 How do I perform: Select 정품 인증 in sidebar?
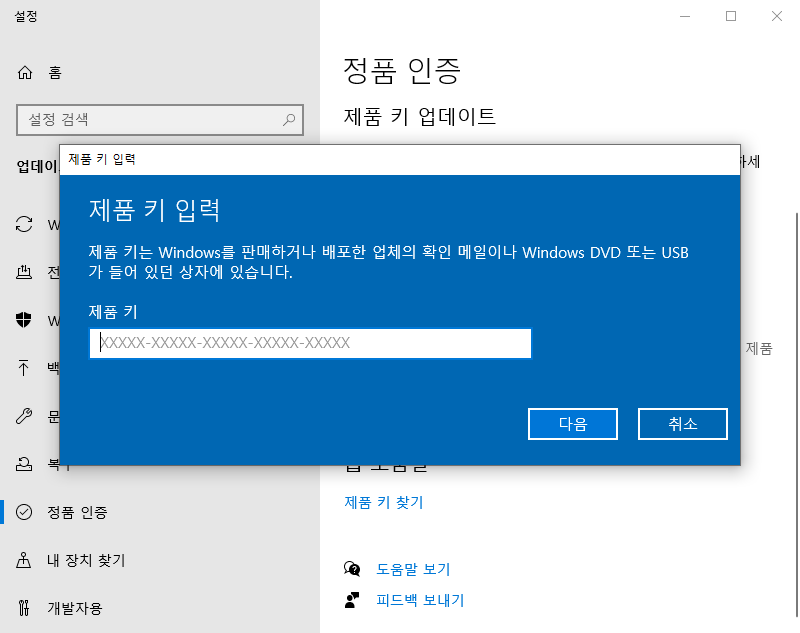(x=160, y=512)
